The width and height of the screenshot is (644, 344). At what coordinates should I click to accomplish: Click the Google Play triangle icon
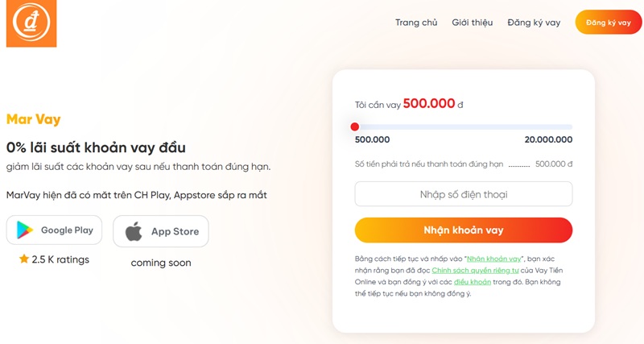[x=26, y=230]
